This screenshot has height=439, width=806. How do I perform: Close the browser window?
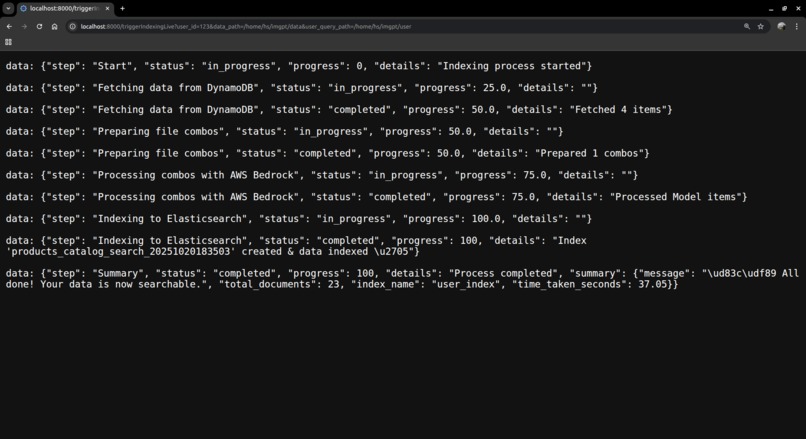[x=798, y=8]
